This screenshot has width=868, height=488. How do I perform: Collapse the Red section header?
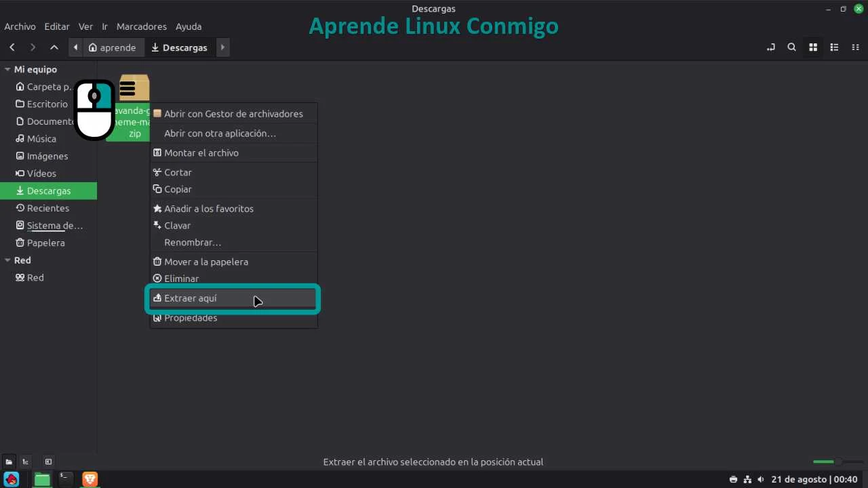click(x=7, y=260)
